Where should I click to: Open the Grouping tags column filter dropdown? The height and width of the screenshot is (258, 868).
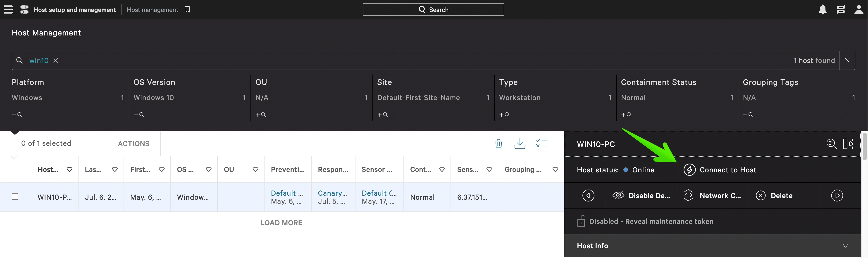[x=555, y=169]
